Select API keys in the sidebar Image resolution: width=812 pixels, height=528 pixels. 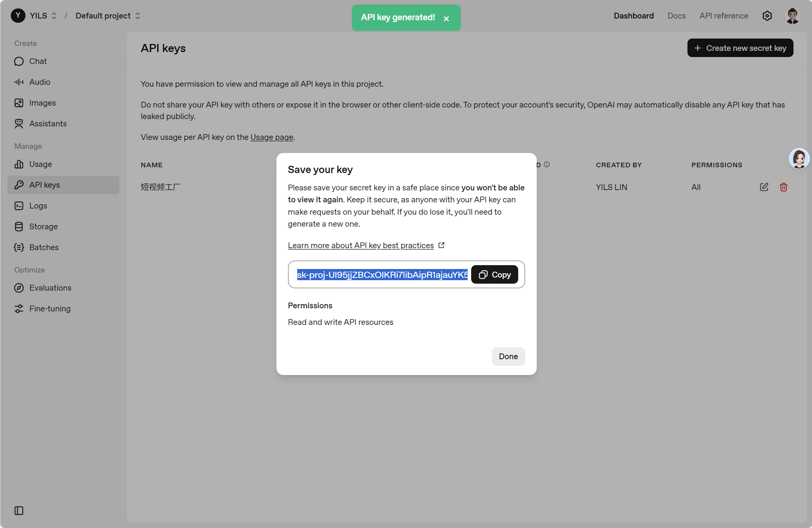pos(63,185)
